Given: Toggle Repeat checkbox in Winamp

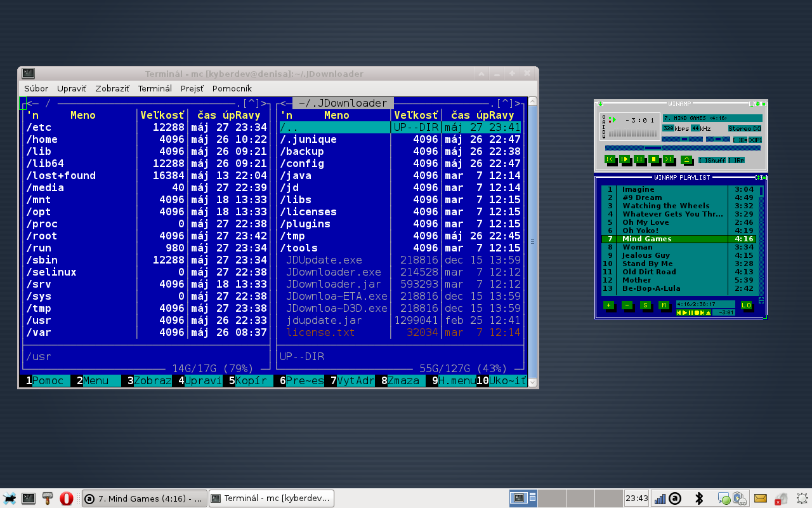Looking at the screenshot, I should click(736, 160).
